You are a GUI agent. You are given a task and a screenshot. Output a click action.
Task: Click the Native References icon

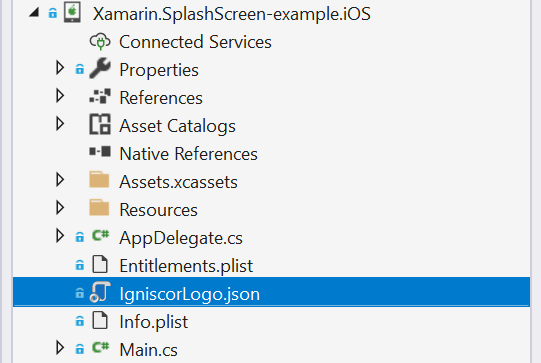tap(100, 151)
